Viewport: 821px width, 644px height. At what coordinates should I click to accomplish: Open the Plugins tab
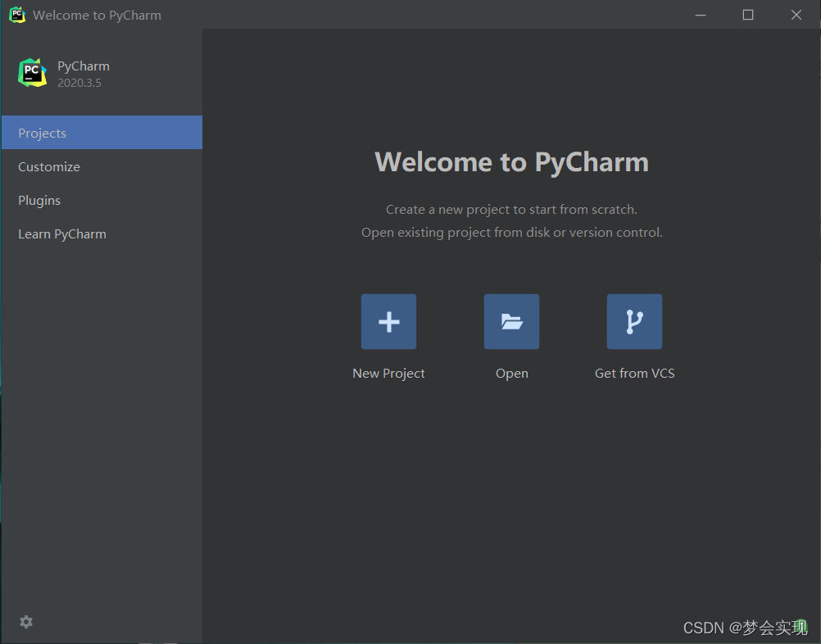[x=102, y=200]
